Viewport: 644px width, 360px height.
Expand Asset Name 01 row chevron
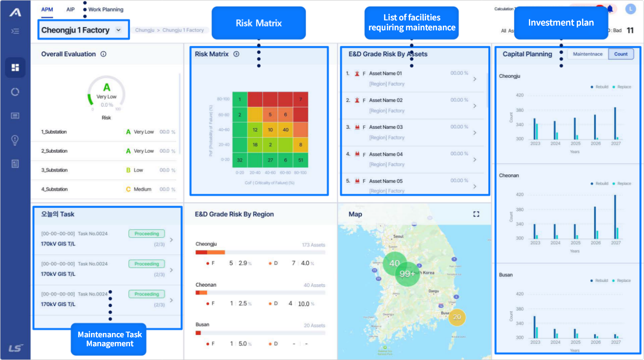pos(475,79)
